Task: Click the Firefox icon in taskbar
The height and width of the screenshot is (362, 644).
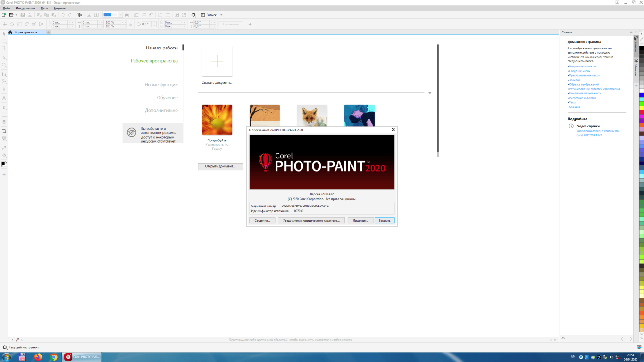Action: (38, 357)
